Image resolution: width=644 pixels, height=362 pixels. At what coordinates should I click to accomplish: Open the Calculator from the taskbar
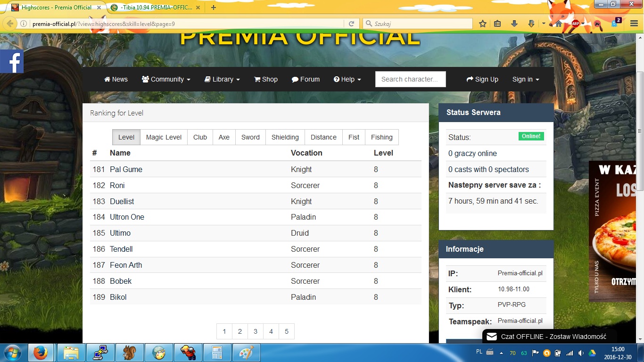click(217, 353)
